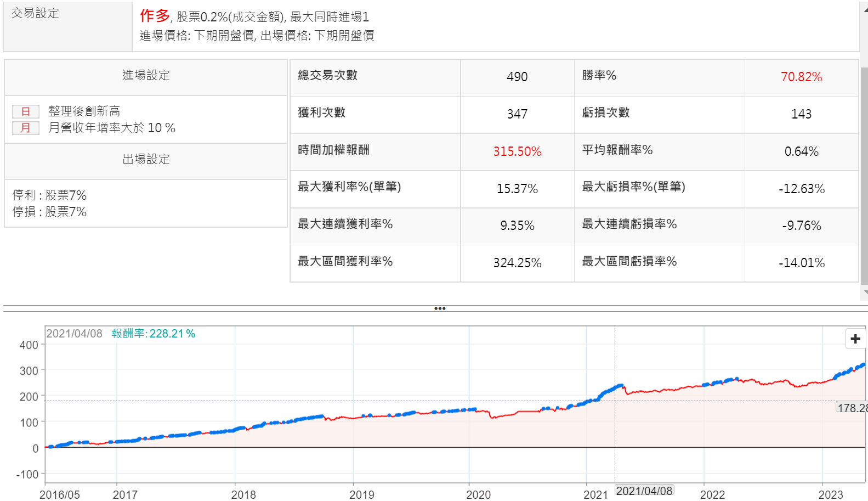Click the 停利 : 股票7% setting
The image size is (868, 501).
tap(50, 195)
